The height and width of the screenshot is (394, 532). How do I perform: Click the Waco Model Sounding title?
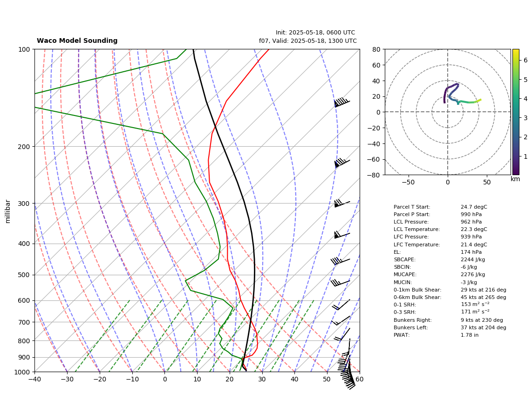77,41
